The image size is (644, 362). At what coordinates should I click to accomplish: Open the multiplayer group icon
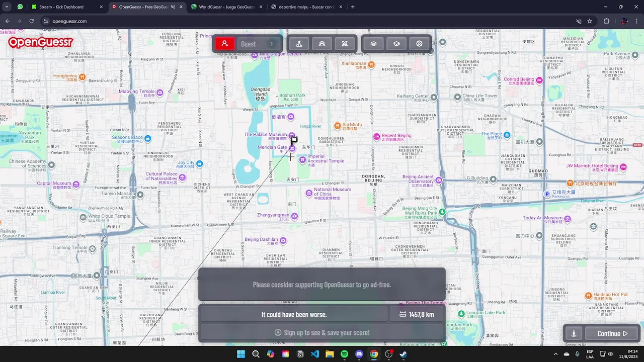[x=322, y=44]
